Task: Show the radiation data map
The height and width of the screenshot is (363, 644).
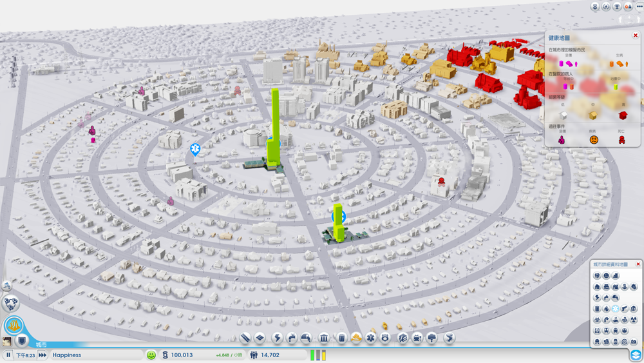Action: (634, 319)
